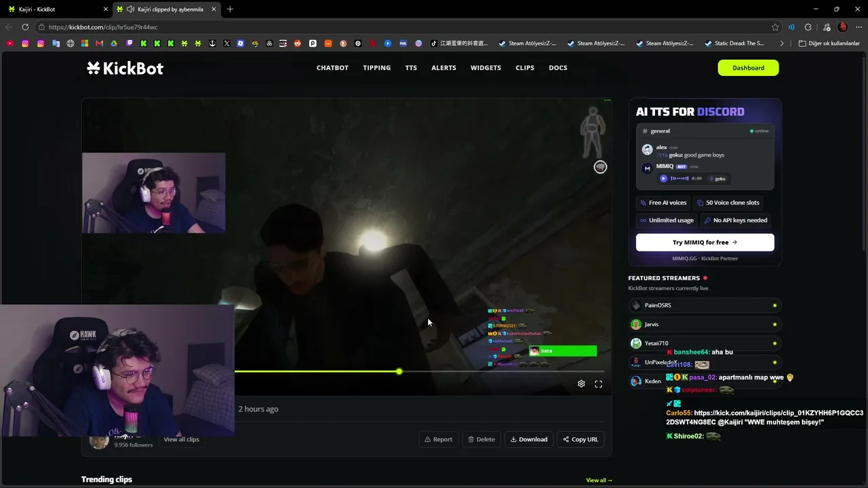Switch to the Kaijiri - KickBot tab
Viewport: 868px width, 488px height.
tap(56, 9)
